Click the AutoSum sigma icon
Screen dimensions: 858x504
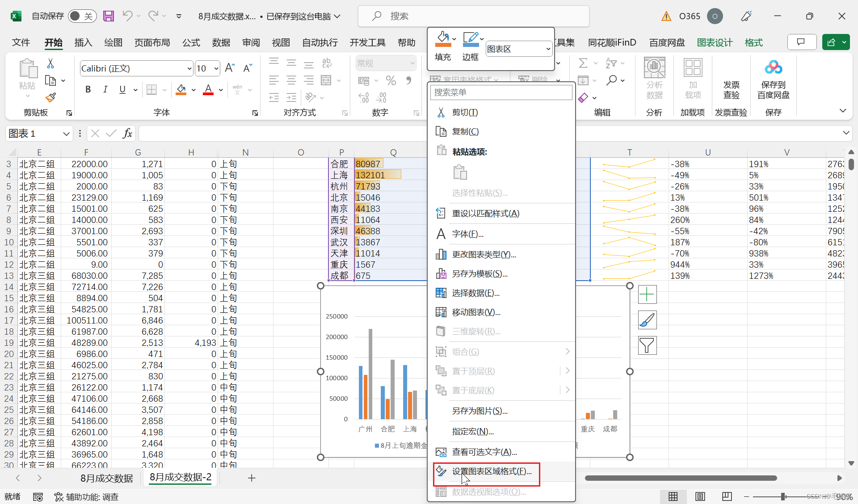(583, 63)
